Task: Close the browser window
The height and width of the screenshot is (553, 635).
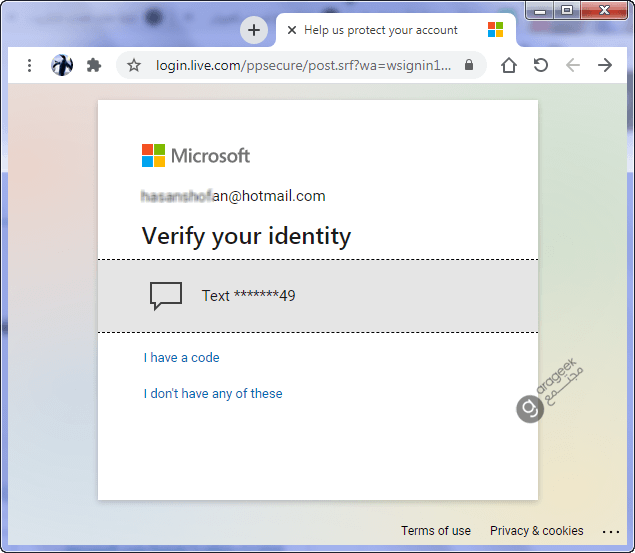Action: point(604,11)
